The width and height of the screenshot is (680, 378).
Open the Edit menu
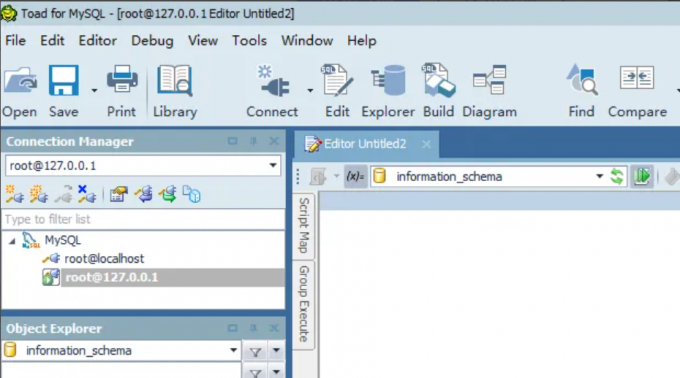[52, 41]
